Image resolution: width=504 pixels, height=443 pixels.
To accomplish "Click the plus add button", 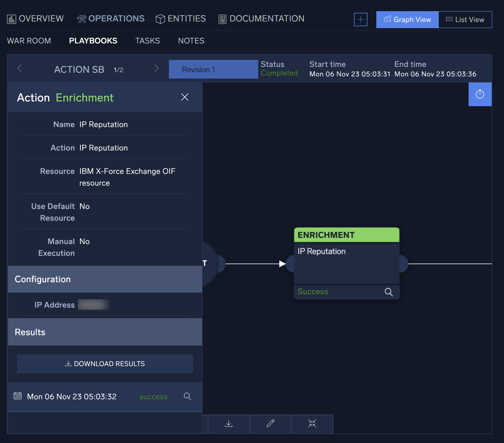I will coord(360,20).
